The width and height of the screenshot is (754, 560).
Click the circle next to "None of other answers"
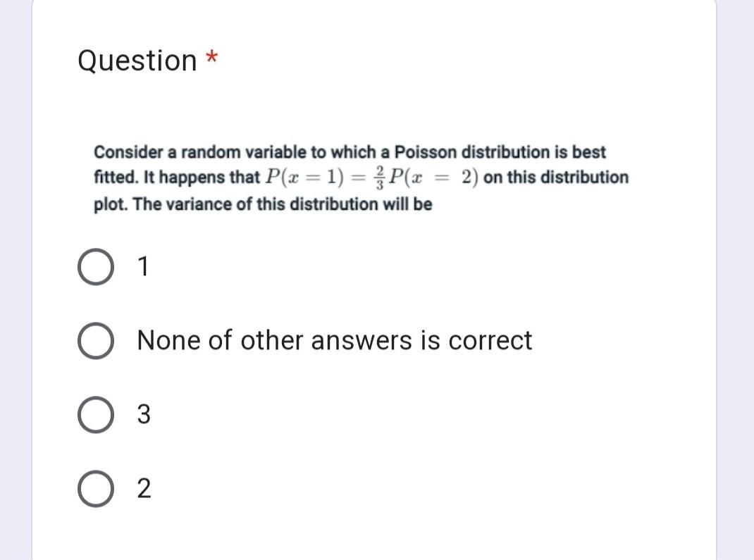96,340
